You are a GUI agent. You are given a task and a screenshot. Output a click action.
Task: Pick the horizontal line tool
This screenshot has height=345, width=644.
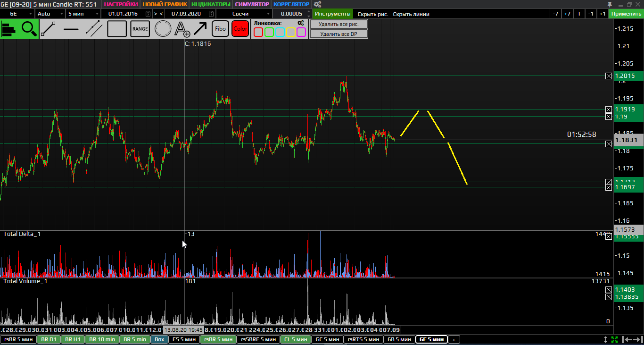pyautogui.click(x=71, y=29)
